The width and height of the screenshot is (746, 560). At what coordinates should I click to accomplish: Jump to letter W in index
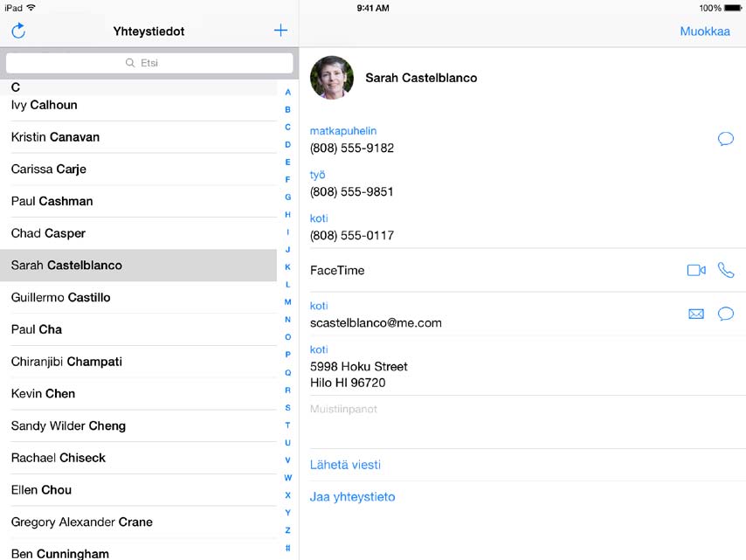pyautogui.click(x=288, y=478)
